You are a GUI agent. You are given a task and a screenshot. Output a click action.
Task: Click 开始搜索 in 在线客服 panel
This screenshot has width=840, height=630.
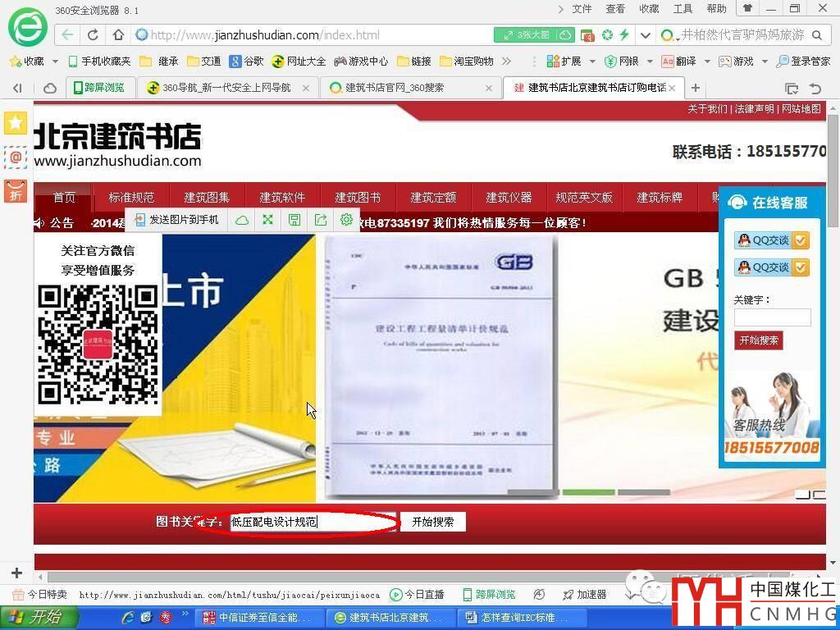coord(759,340)
